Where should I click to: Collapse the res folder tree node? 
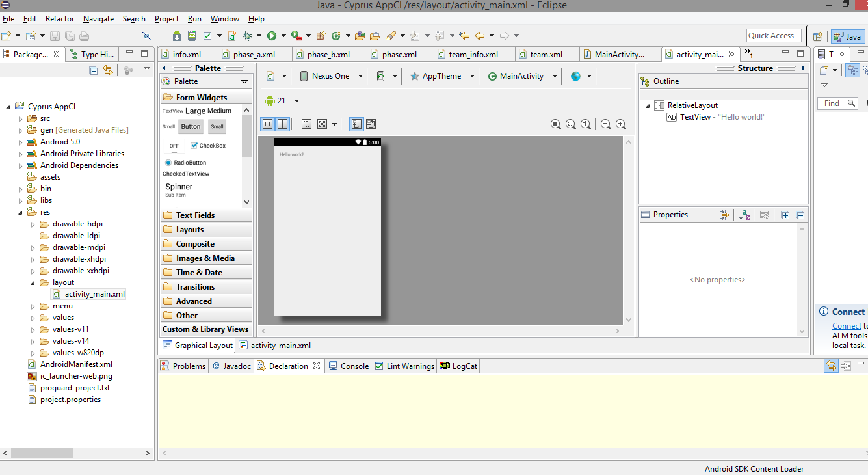tap(20, 212)
